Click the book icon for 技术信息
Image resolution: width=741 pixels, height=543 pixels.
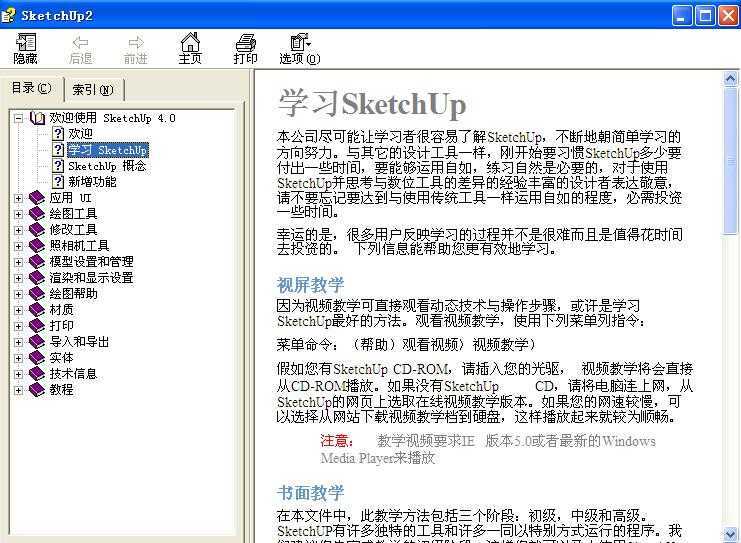click(37, 374)
